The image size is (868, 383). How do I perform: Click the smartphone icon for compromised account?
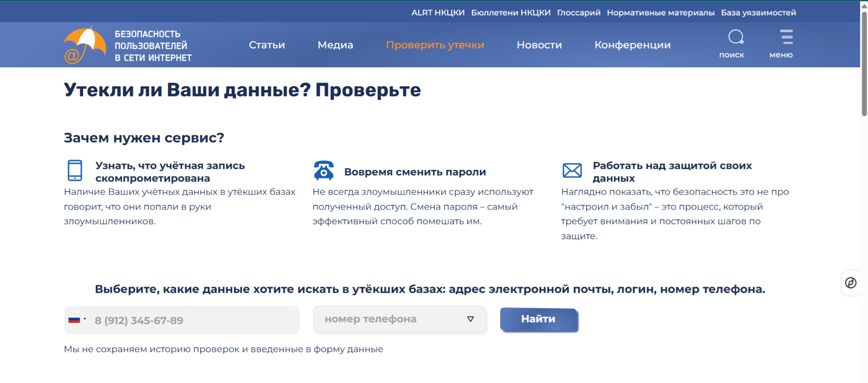pyautogui.click(x=75, y=170)
